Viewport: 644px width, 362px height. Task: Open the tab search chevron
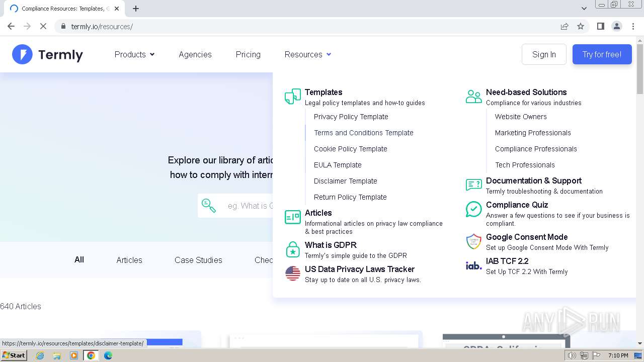[x=584, y=9]
